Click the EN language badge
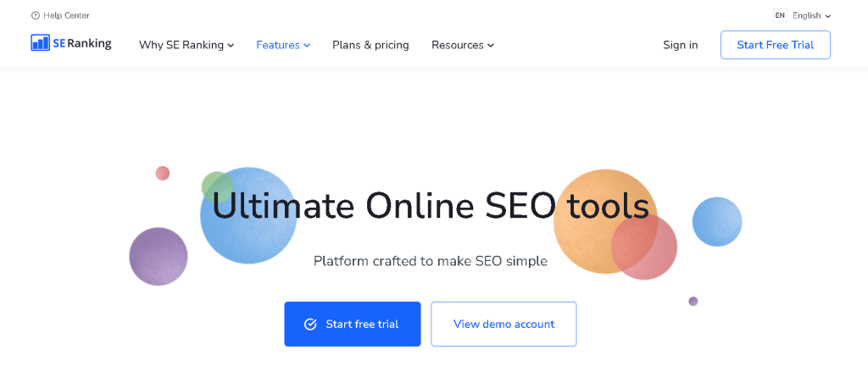This screenshot has height=383, width=868. [780, 15]
